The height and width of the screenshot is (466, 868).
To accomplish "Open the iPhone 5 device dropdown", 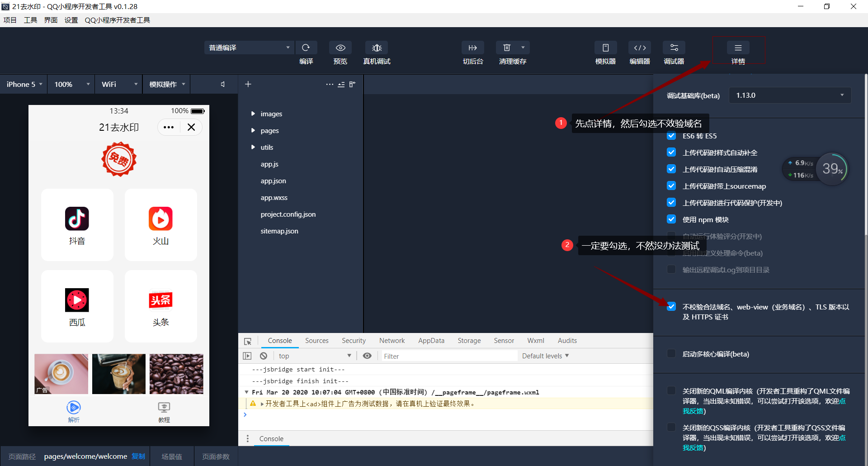I will [x=24, y=84].
